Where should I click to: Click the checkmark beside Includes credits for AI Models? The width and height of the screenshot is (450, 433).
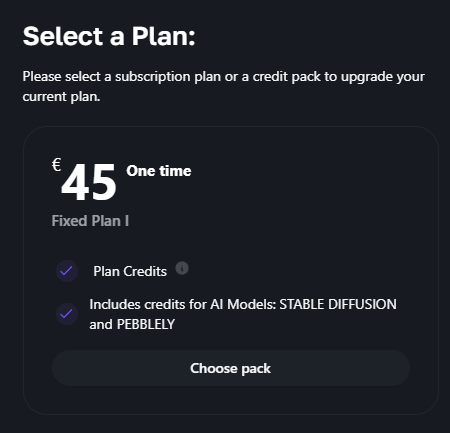pyautogui.click(x=67, y=314)
